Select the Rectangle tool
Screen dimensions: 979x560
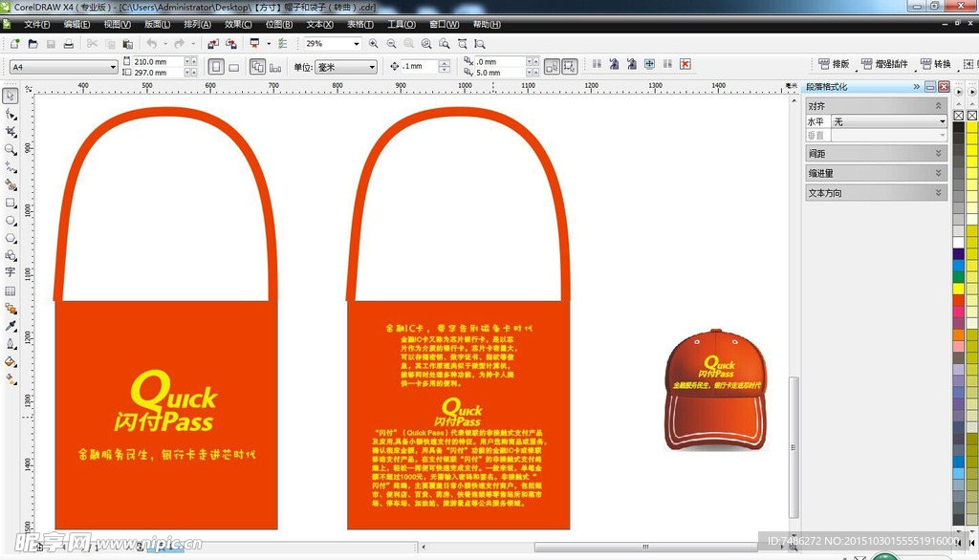pyautogui.click(x=11, y=203)
